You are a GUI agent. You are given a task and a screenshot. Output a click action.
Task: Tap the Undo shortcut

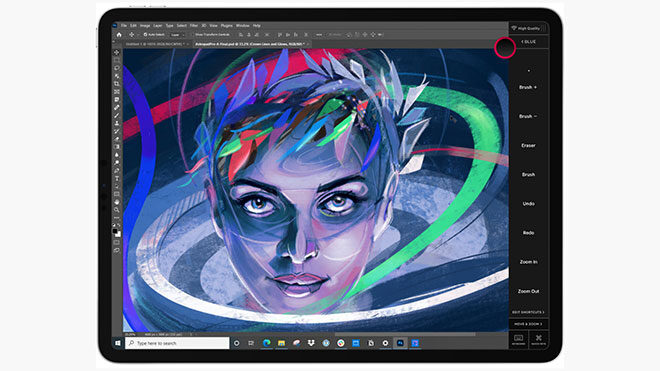click(x=528, y=204)
